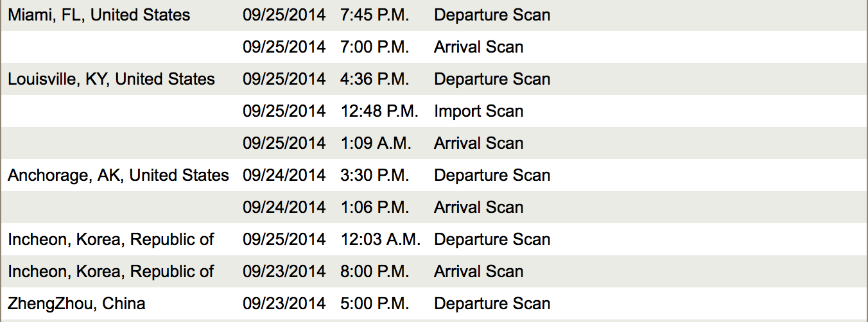Click the Anchorage, AK, United States entry
This screenshot has height=322, width=868.
point(118,175)
